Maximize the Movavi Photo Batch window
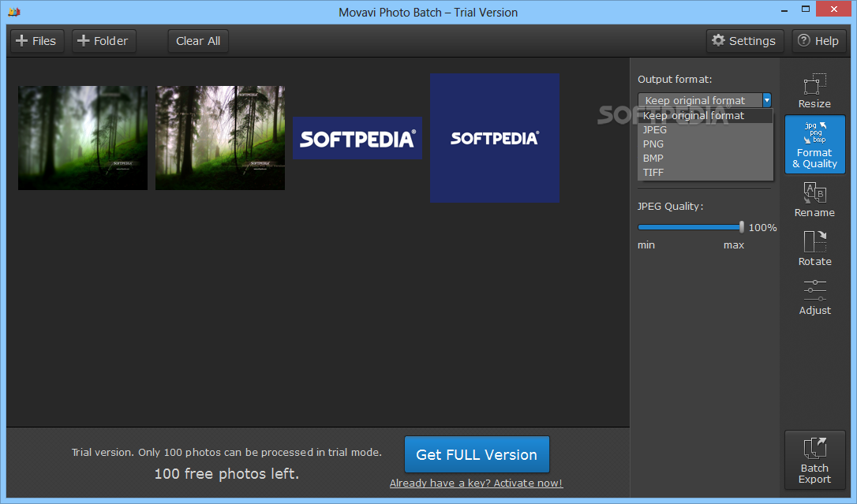This screenshot has width=857, height=504. 806,9
